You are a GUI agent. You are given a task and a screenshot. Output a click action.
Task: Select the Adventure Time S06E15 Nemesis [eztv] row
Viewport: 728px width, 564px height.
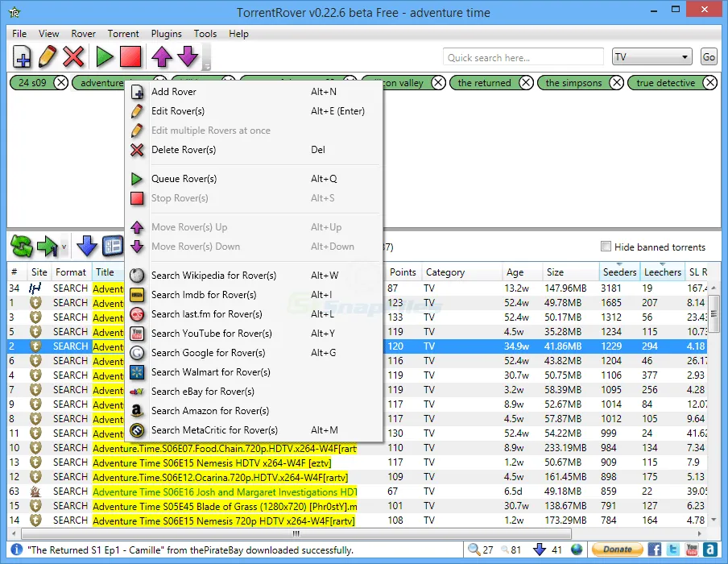point(358,462)
